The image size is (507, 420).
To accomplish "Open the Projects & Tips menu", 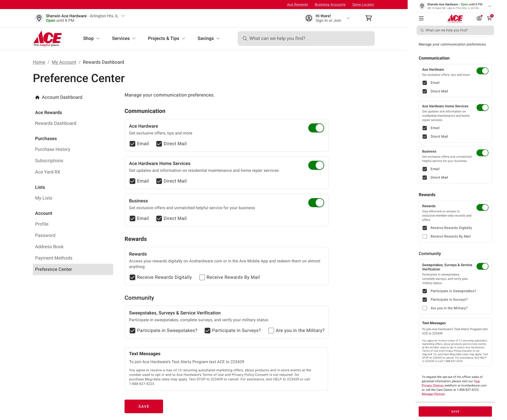I will coord(166,38).
